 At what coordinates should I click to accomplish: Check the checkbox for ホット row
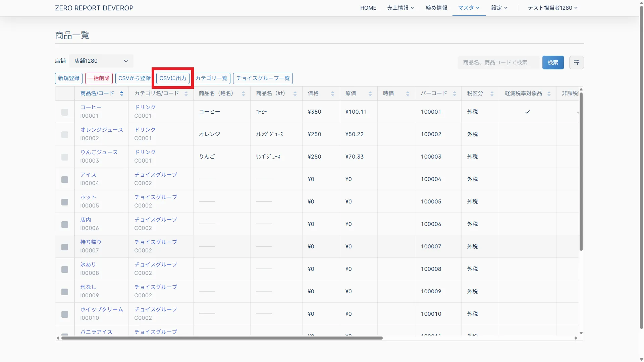(65, 202)
